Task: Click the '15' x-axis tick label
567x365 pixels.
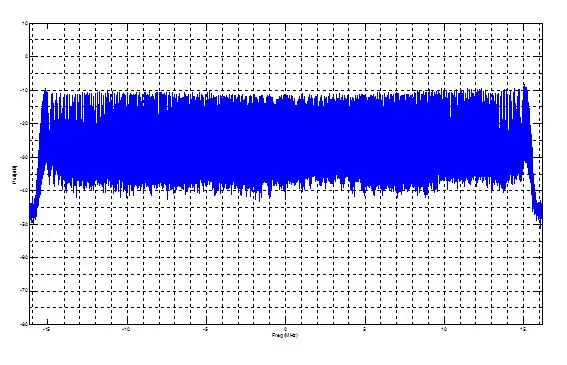Action: tap(523, 329)
